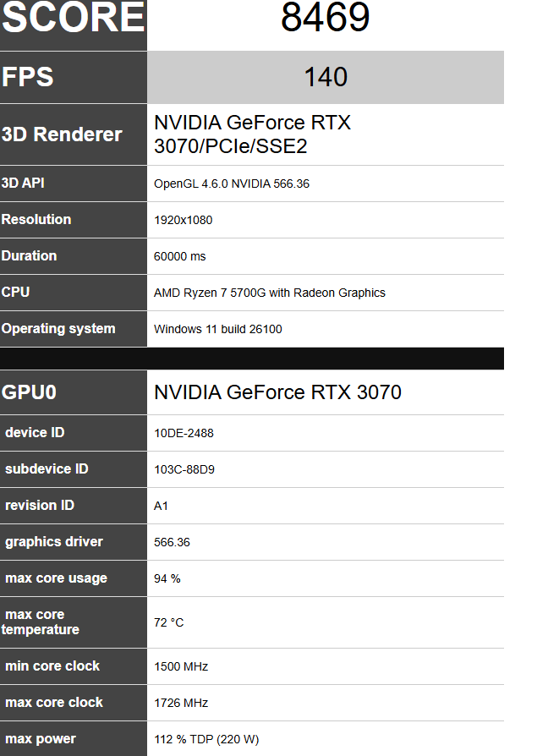
Task: Click the SCORE header label
Action: (x=74, y=19)
